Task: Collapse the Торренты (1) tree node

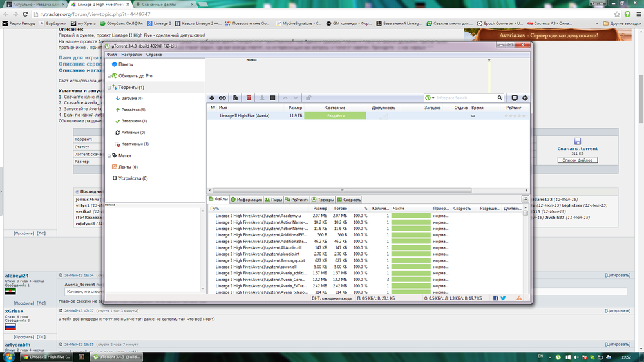Action: coord(109,87)
